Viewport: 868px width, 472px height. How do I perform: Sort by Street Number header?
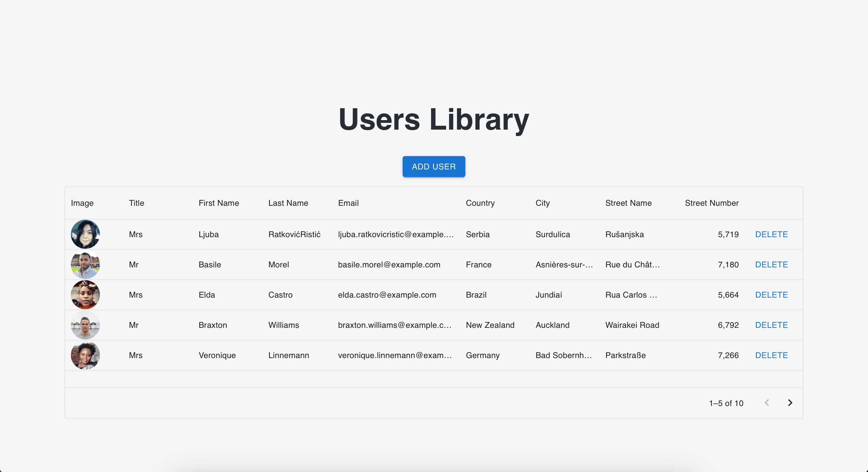pos(712,203)
